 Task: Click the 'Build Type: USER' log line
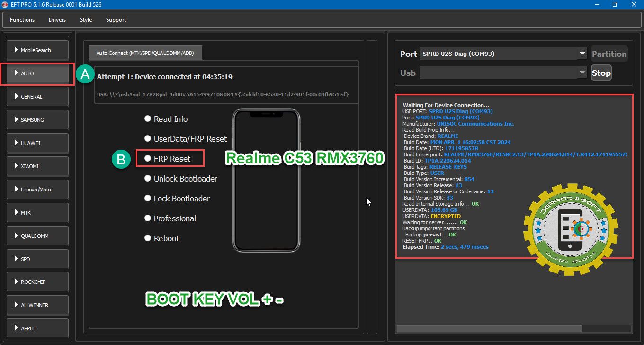pos(424,173)
